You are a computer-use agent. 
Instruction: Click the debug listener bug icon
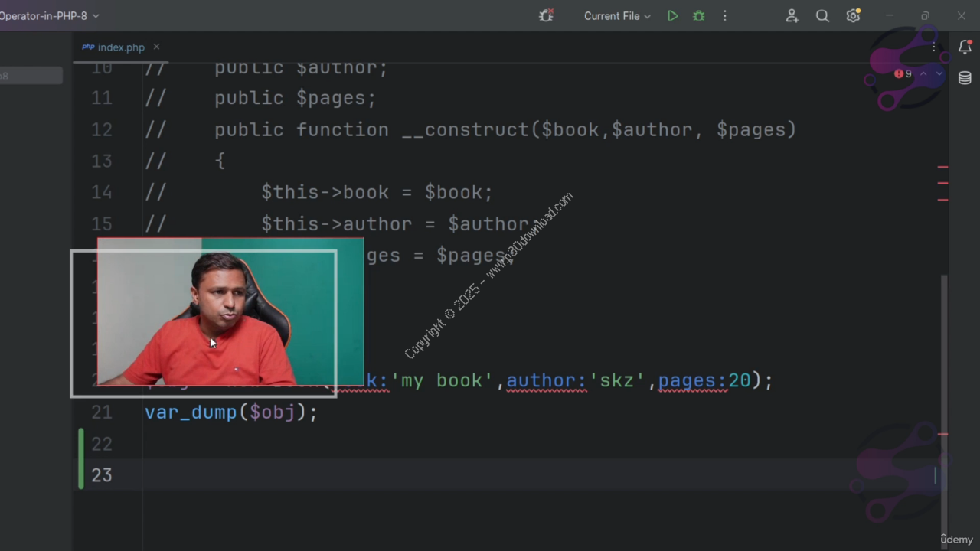coord(546,15)
